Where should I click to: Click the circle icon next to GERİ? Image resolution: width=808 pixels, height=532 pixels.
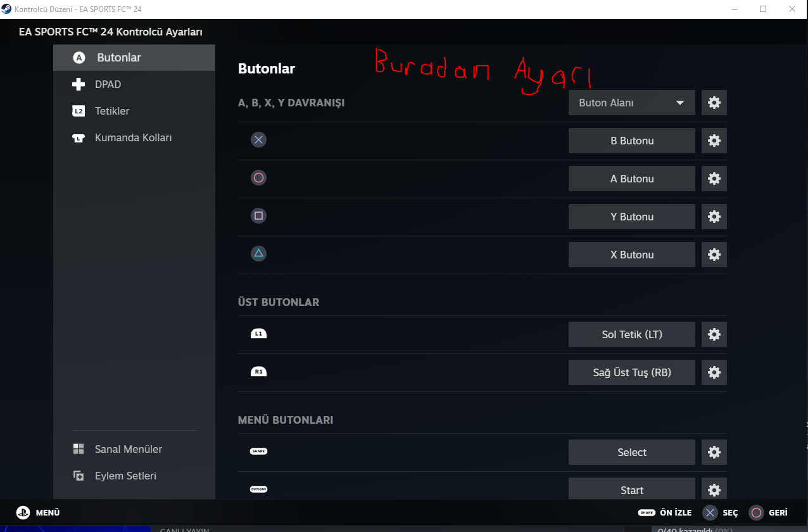point(756,513)
